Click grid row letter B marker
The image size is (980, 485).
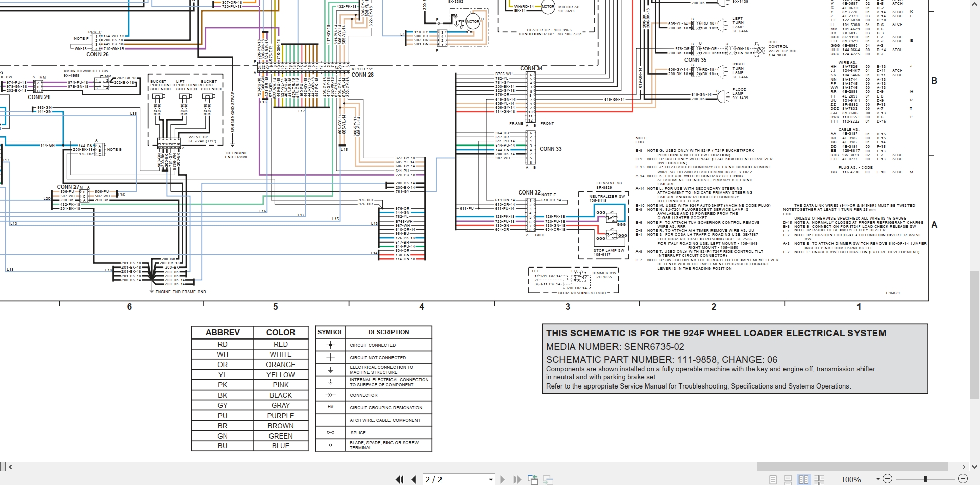pyautogui.click(x=934, y=81)
